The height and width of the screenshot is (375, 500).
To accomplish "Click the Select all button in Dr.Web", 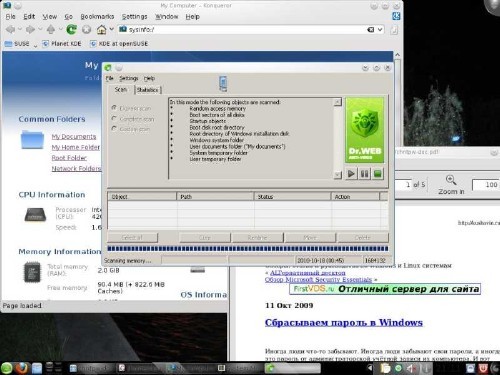I will [132, 238].
